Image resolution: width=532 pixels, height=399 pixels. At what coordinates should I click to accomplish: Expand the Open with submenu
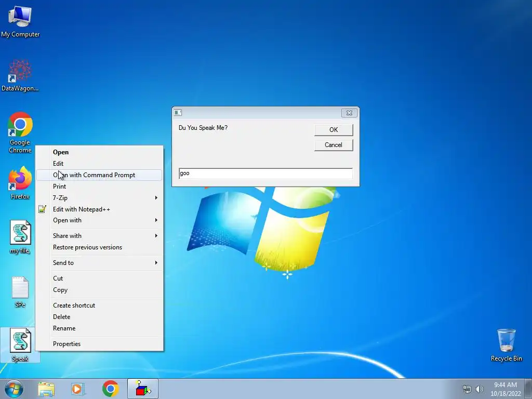click(99, 220)
